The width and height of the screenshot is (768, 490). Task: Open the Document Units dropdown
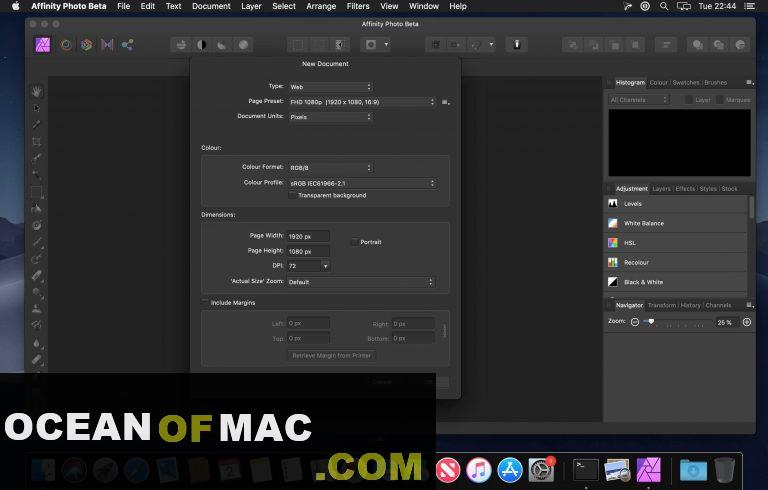point(331,117)
